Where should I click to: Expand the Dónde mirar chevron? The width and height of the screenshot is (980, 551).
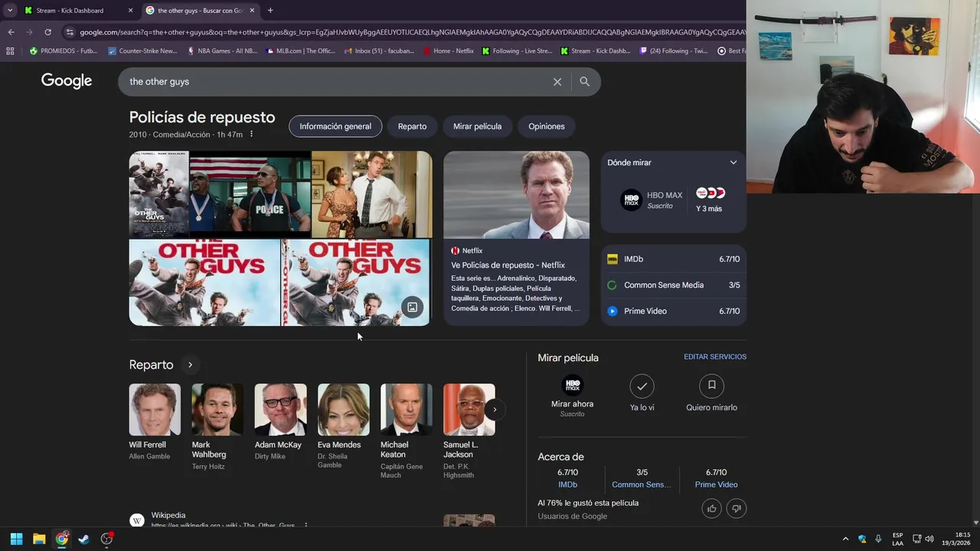click(x=733, y=162)
